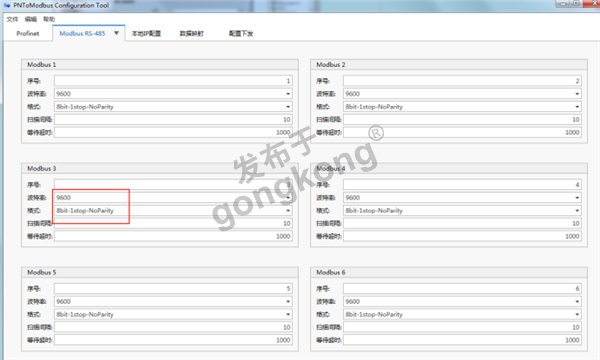Go to the 配置下发 tab
Image resolution: width=600 pixels, height=360 pixels.
[x=241, y=33]
